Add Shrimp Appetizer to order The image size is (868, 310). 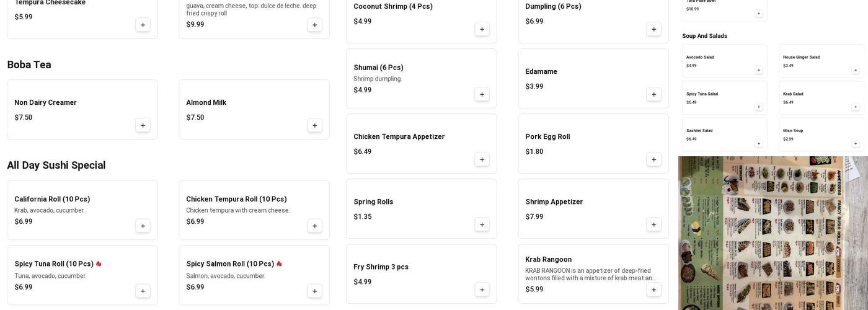coord(653,224)
